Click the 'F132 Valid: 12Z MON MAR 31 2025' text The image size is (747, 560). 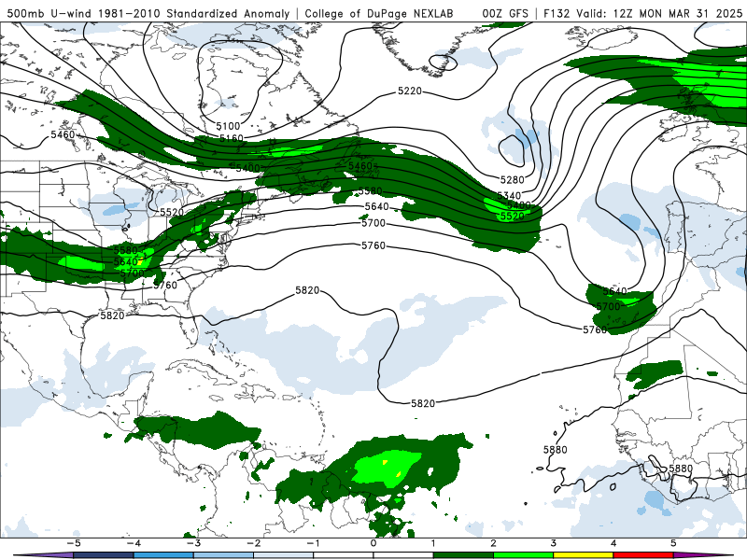coord(642,13)
